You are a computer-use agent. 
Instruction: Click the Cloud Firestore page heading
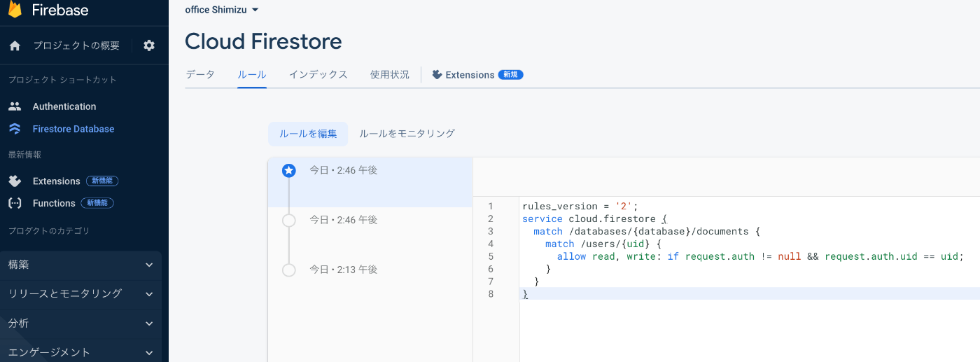(x=263, y=41)
